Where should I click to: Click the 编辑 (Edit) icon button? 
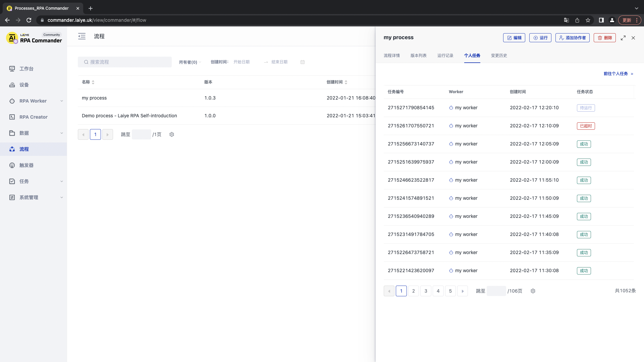coord(514,38)
